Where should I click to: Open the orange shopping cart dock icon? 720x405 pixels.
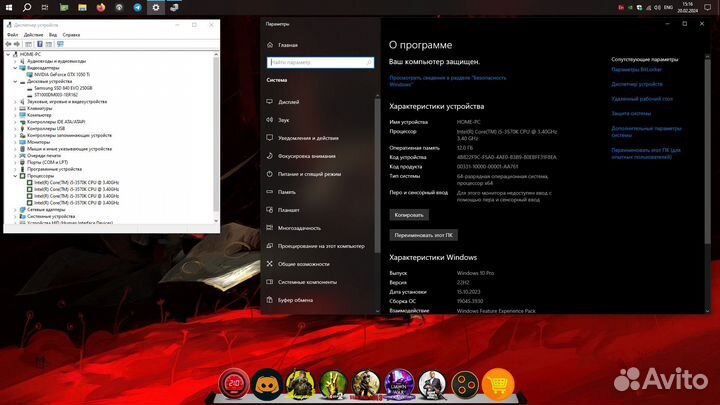tap(498, 384)
